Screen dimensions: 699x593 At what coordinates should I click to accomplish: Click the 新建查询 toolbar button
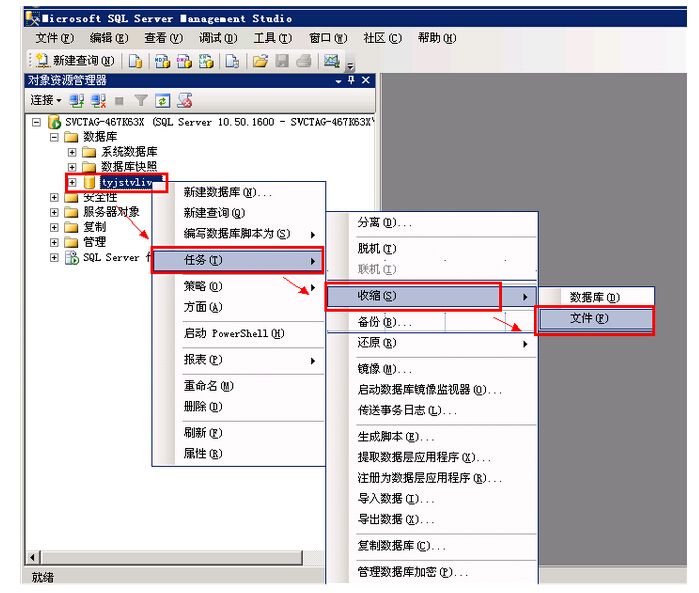click(67, 61)
